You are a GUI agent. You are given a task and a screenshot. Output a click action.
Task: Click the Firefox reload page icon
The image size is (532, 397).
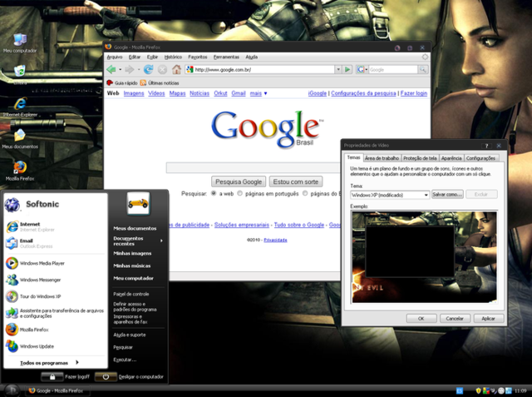tap(149, 70)
